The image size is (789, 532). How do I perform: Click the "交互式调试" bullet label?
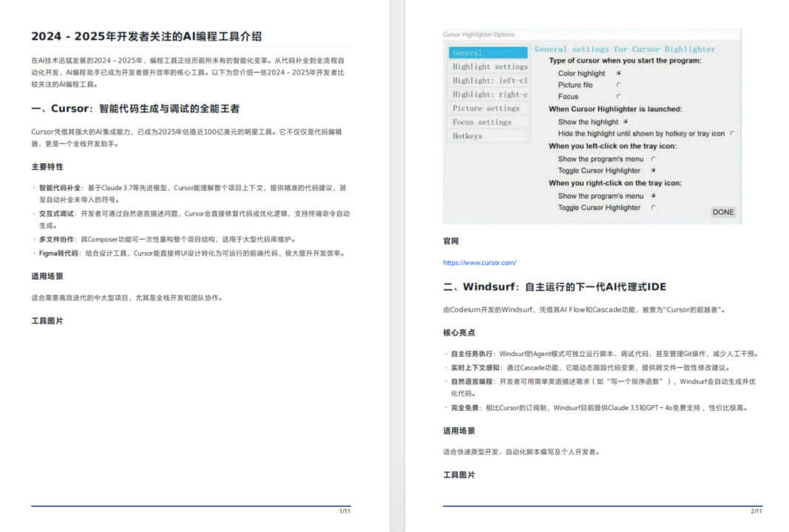56,214
